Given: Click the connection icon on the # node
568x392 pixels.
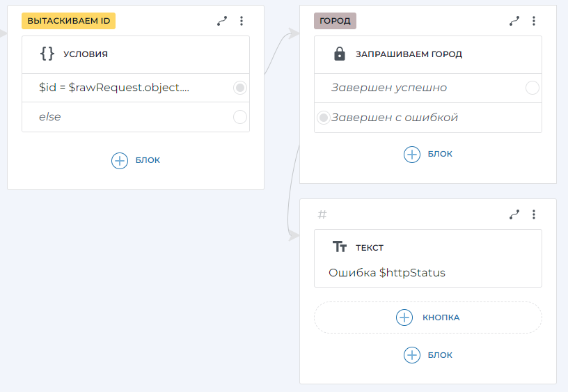Looking at the screenshot, I should (x=514, y=214).
